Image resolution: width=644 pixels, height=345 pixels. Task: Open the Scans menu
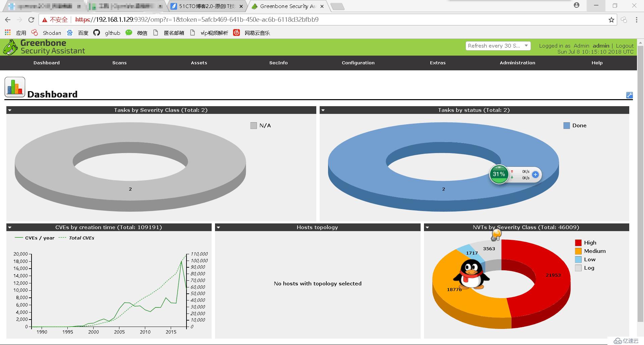point(119,63)
